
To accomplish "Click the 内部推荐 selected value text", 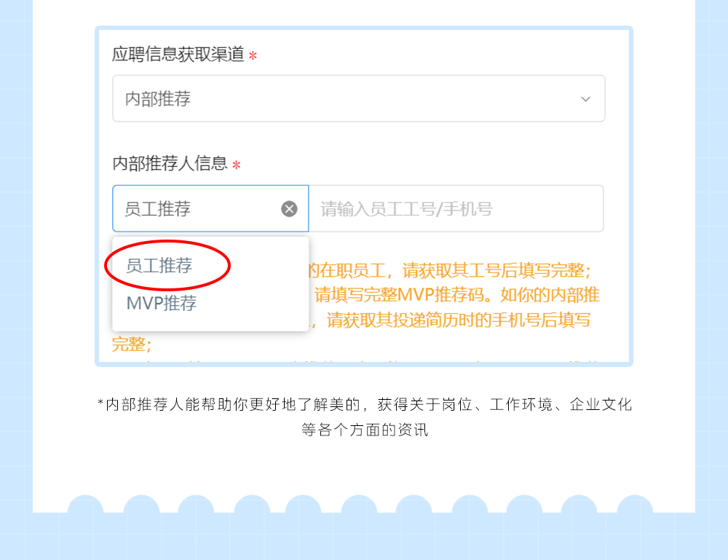I will (158, 99).
